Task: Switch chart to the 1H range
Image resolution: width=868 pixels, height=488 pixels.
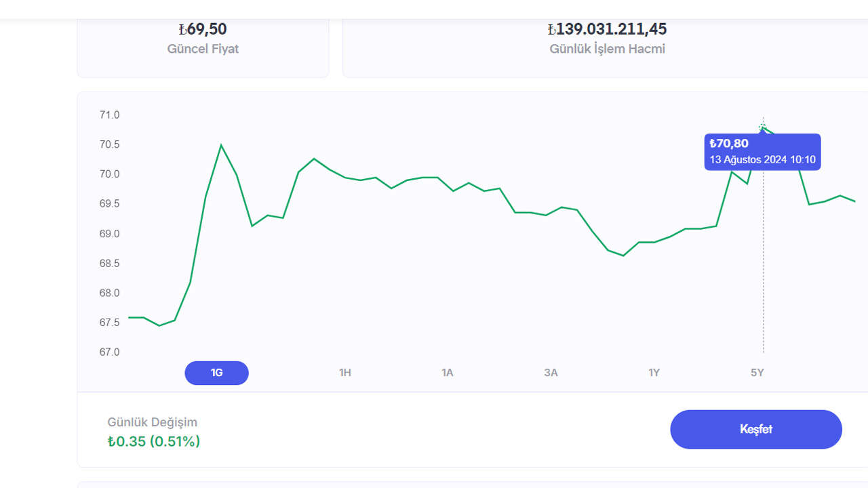Action: [345, 373]
